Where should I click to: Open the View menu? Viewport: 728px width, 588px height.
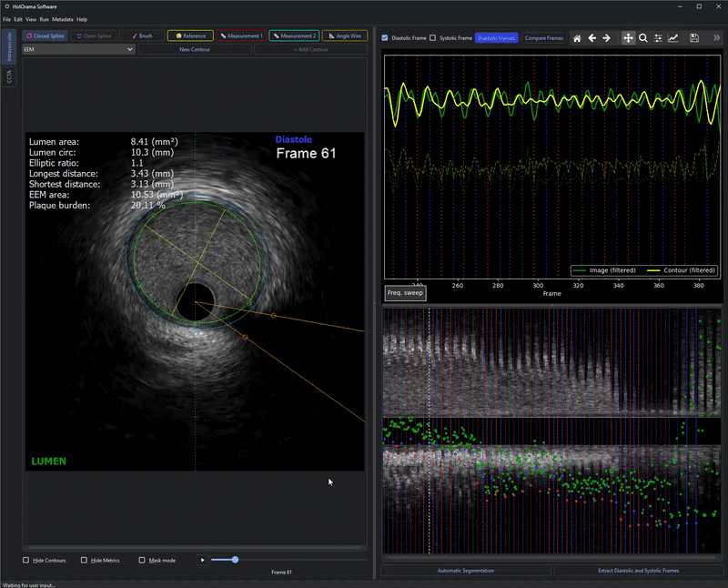(31, 19)
